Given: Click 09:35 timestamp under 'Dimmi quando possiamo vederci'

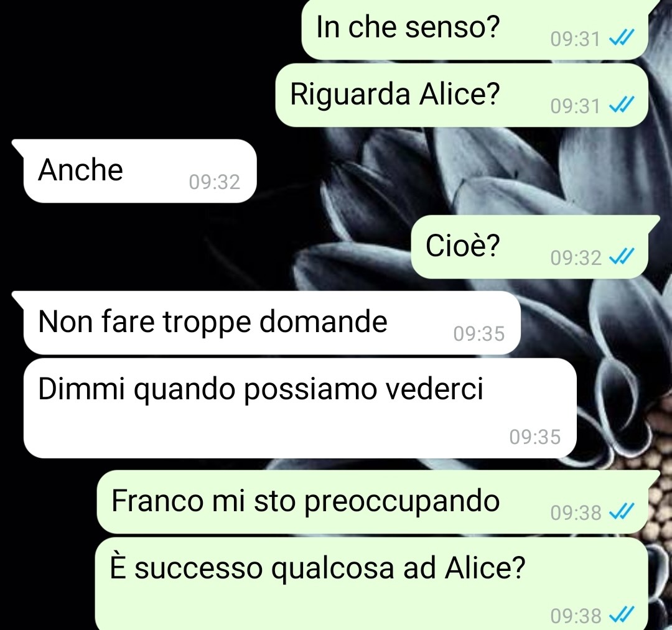Looking at the screenshot, I should click(x=535, y=437).
